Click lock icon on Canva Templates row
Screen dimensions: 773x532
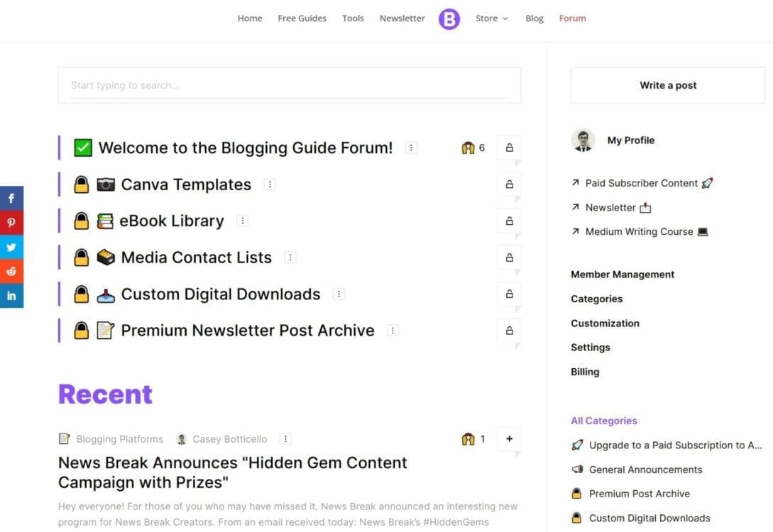509,184
